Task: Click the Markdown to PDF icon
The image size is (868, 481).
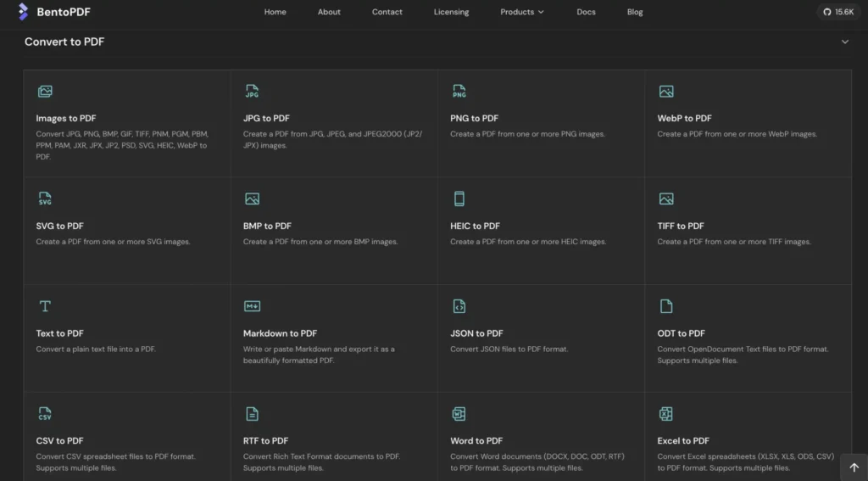Action: tap(252, 306)
